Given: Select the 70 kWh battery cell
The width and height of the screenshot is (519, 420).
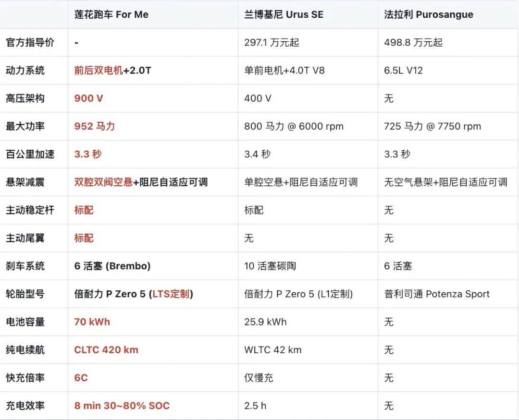Looking at the screenshot, I should (x=92, y=322).
